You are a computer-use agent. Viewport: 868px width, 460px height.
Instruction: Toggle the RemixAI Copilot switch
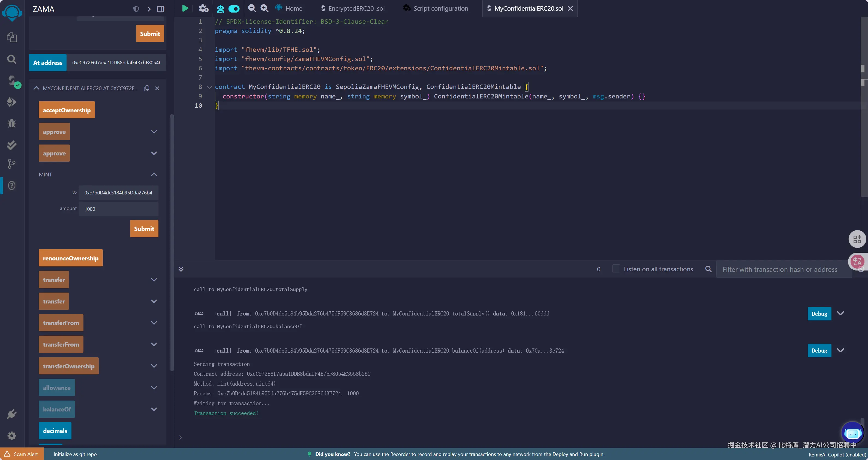234,8
